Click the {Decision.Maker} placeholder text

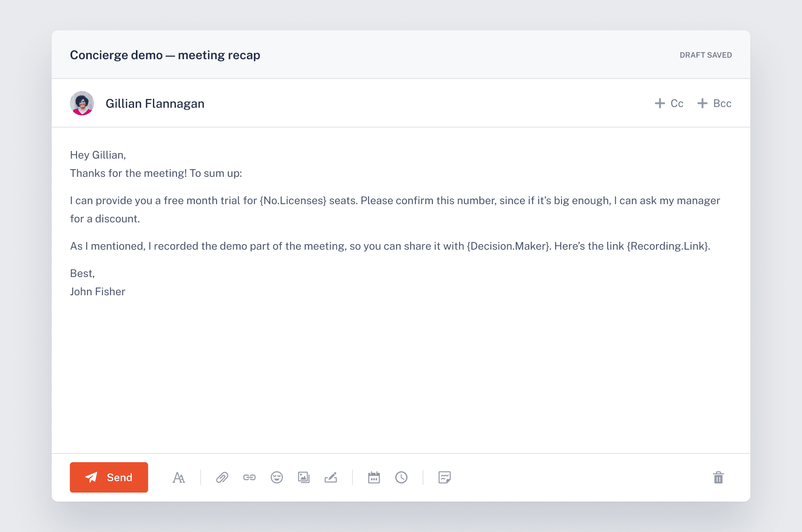[508, 246]
